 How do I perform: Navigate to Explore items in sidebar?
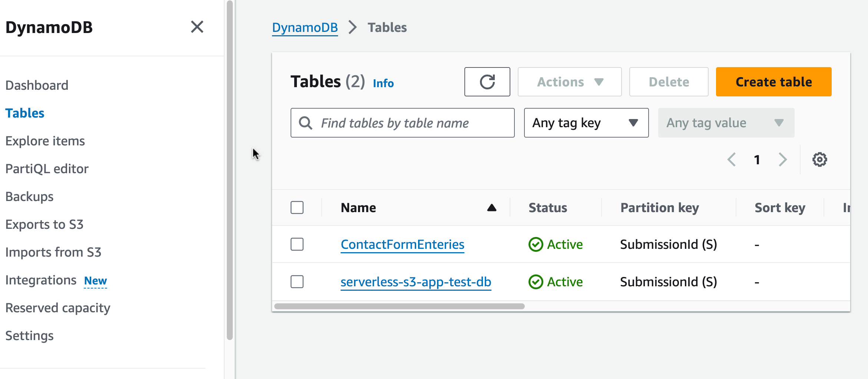pyautogui.click(x=45, y=141)
